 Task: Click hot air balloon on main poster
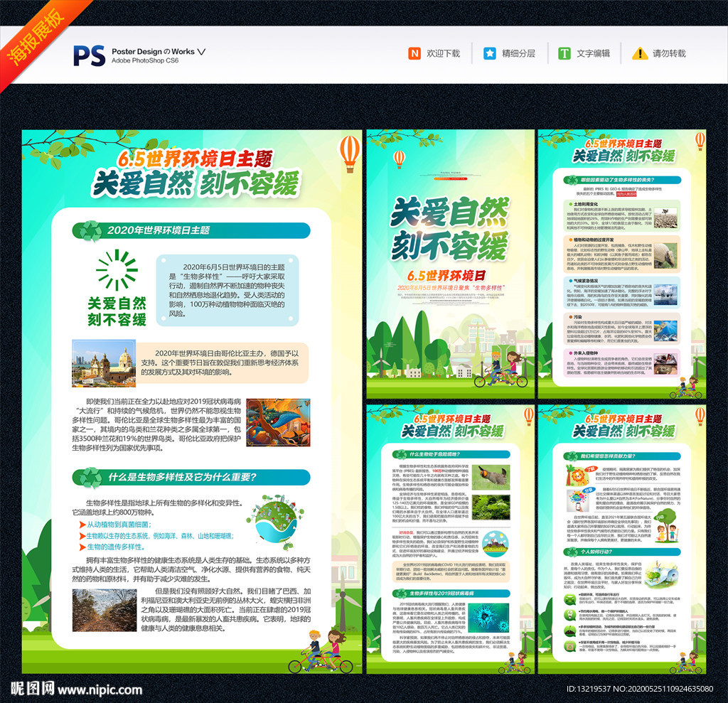[x=349, y=152]
